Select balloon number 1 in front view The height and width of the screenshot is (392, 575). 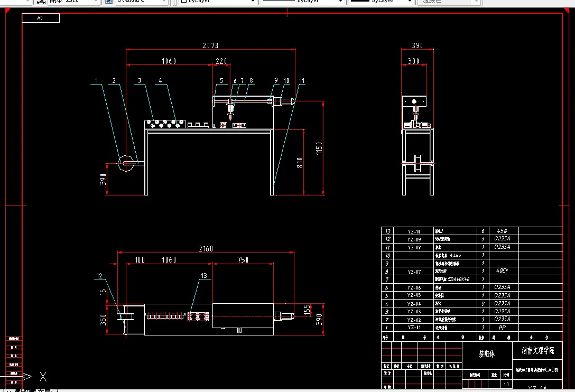[x=96, y=81]
